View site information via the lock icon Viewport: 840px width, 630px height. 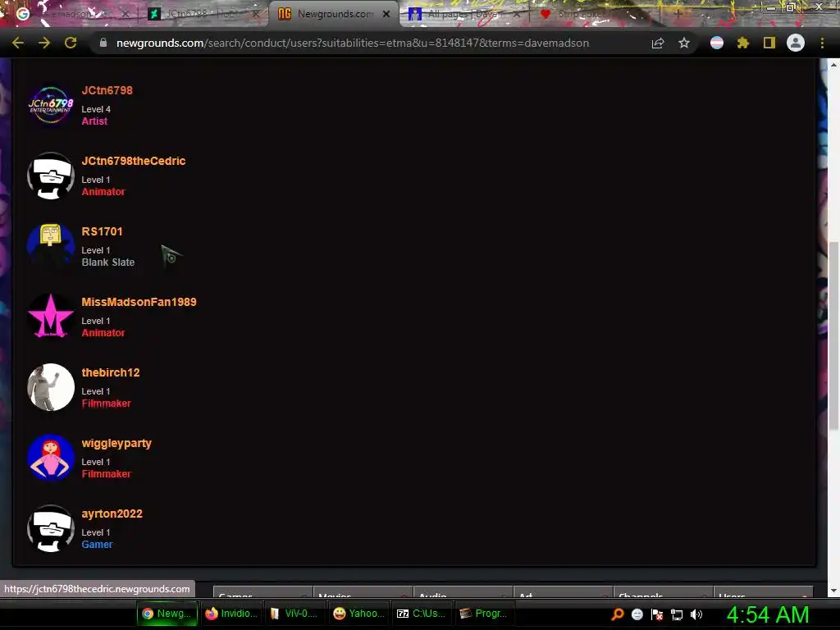pyautogui.click(x=103, y=43)
